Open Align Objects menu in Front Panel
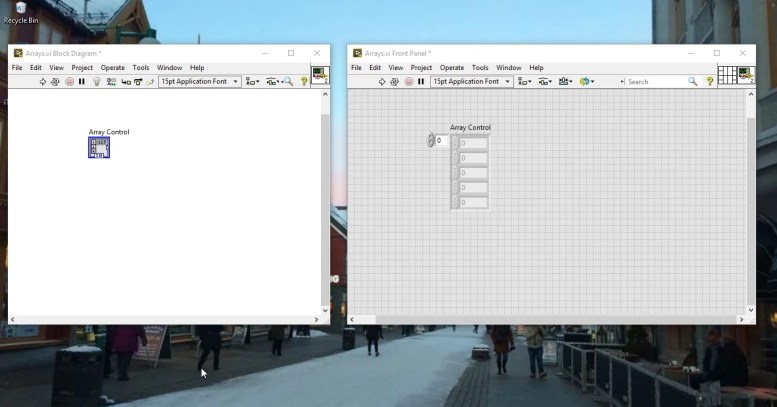The image size is (777, 407). coord(524,82)
